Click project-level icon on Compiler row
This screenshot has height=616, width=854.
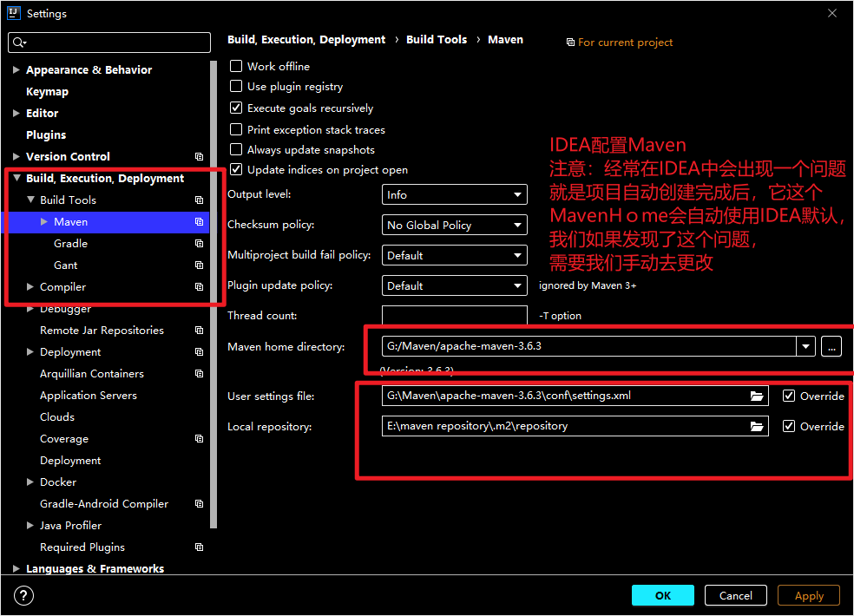tap(200, 287)
